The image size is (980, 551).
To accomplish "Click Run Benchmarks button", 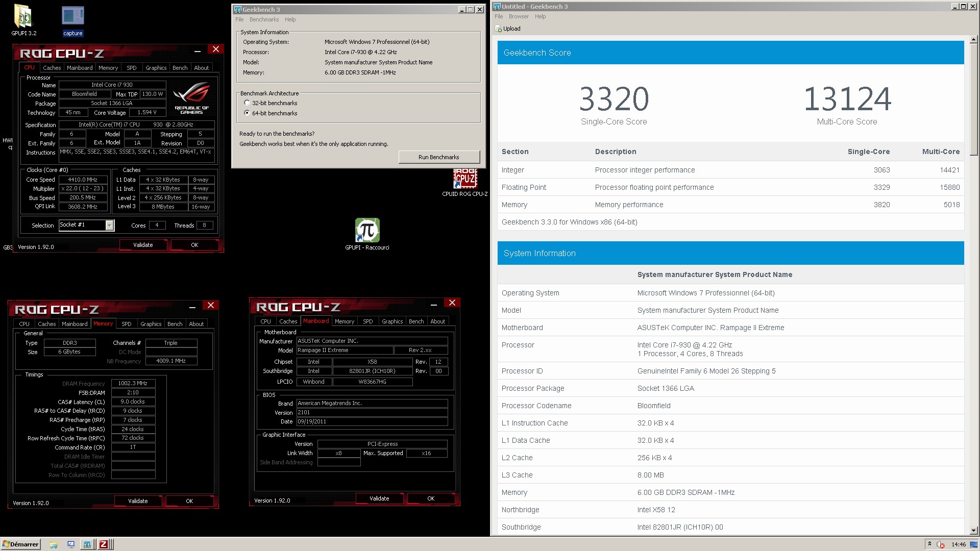I will [x=438, y=157].
